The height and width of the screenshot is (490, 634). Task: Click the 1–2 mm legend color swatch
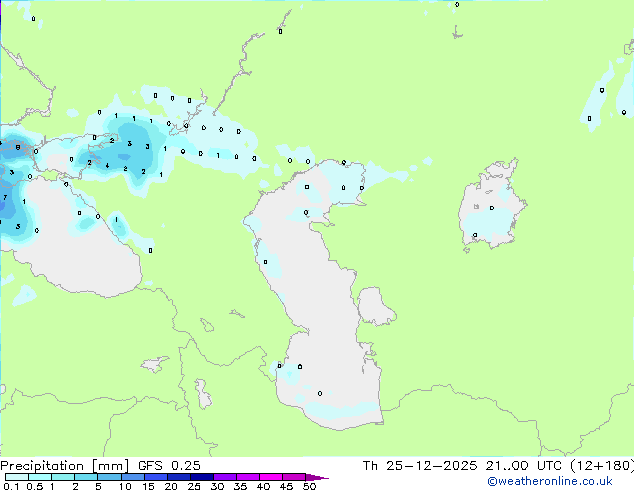pyautogui.click(x=63, y=477)
